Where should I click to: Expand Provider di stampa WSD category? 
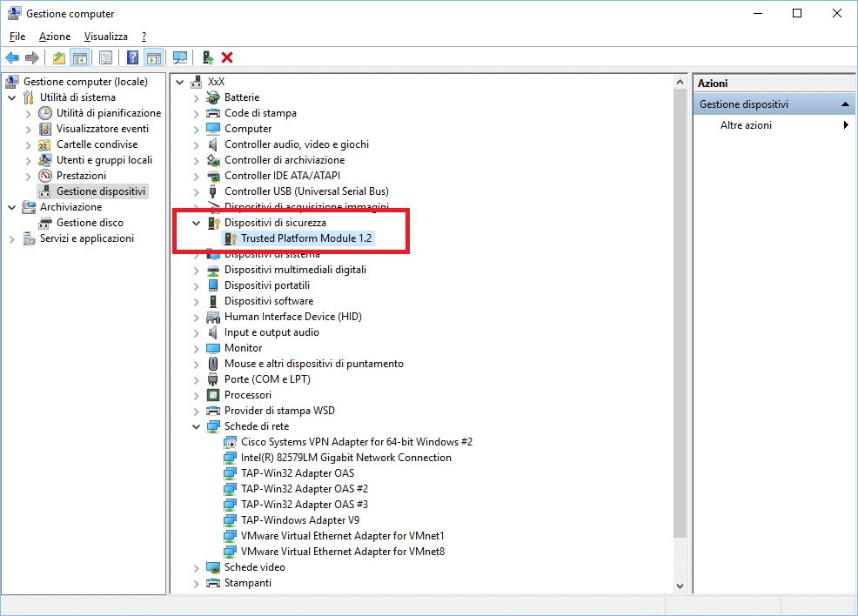tap(196, 411)
